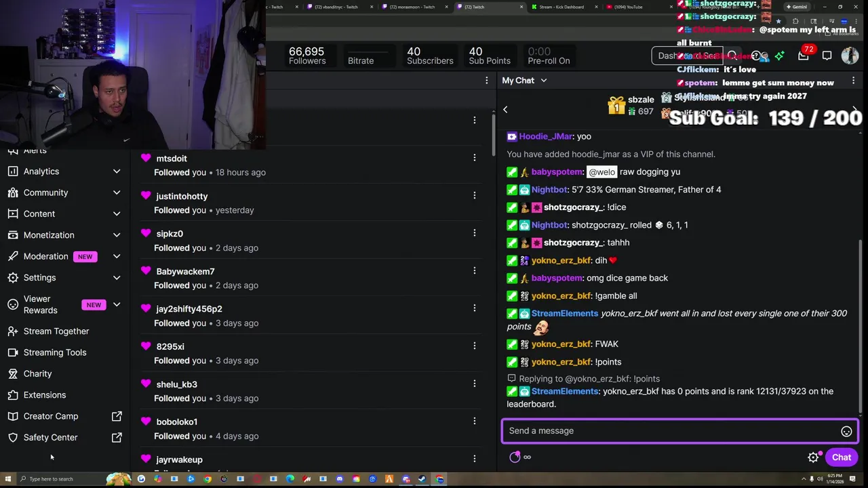868x488 pixels.
Task: Open the notifications inbox with 72 badge
Action: pyautogui.click(x=804, y=56)
